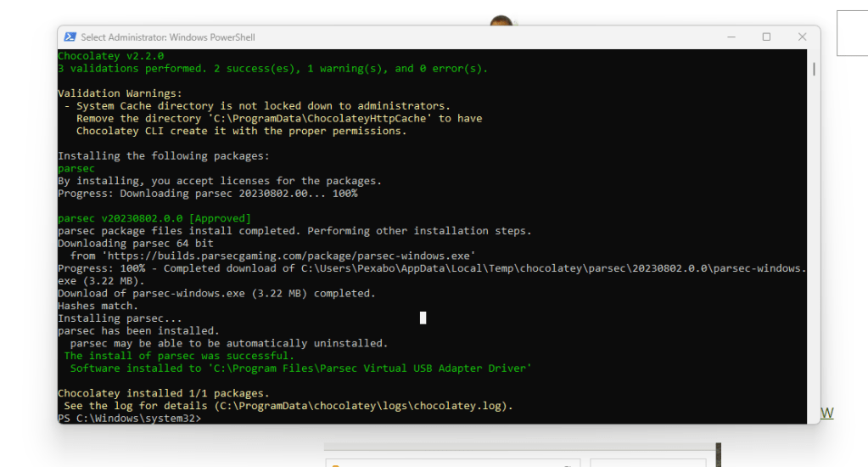
Task: Click the 'Validation Warnings:' heading line
Action: coord(120,93)
